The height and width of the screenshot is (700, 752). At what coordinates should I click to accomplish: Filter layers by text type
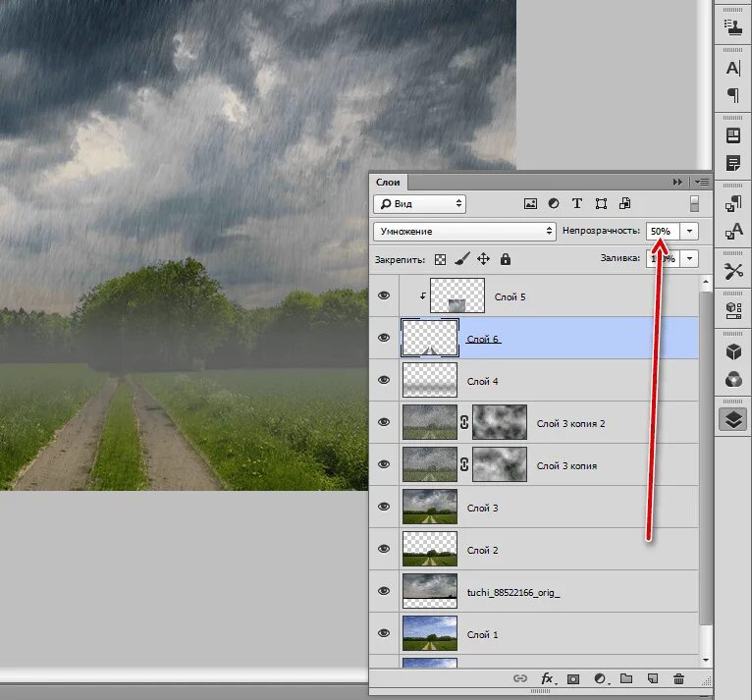(x=577, y=204)
